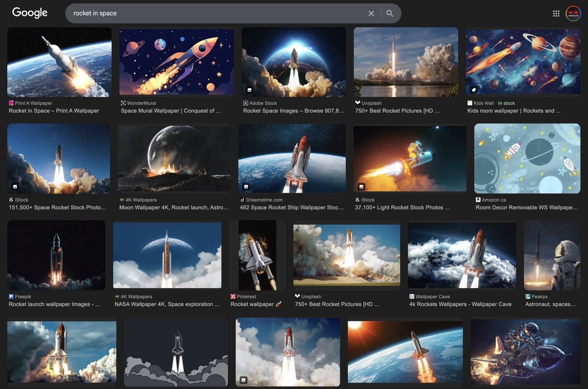Select the Wallpaper Cave shuttle over clouds thumbnail
Image resolution: width=588 pixels, height=389 pixels.
pos(462,255)
